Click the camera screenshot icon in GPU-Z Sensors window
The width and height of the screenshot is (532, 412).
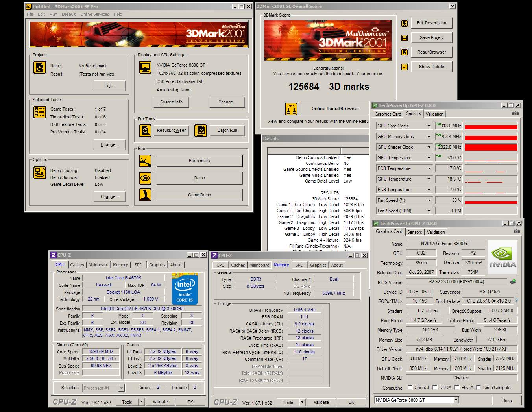coord(515,113)
